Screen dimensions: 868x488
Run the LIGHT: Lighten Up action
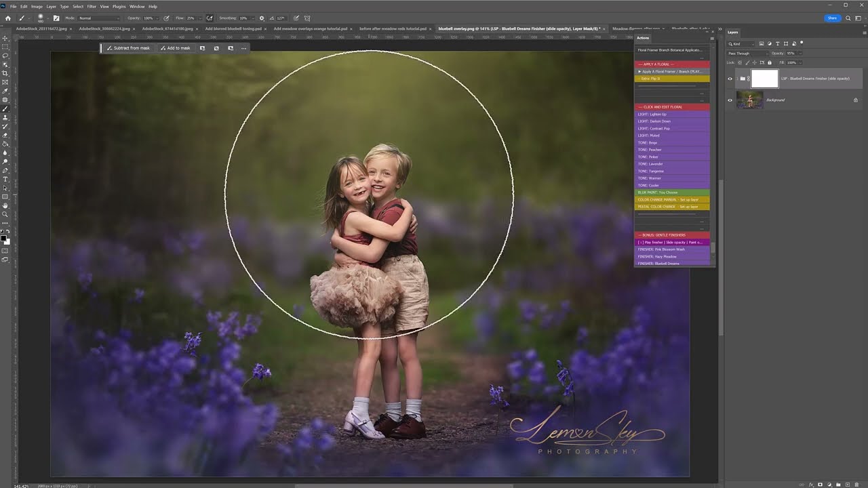point(672,114)
